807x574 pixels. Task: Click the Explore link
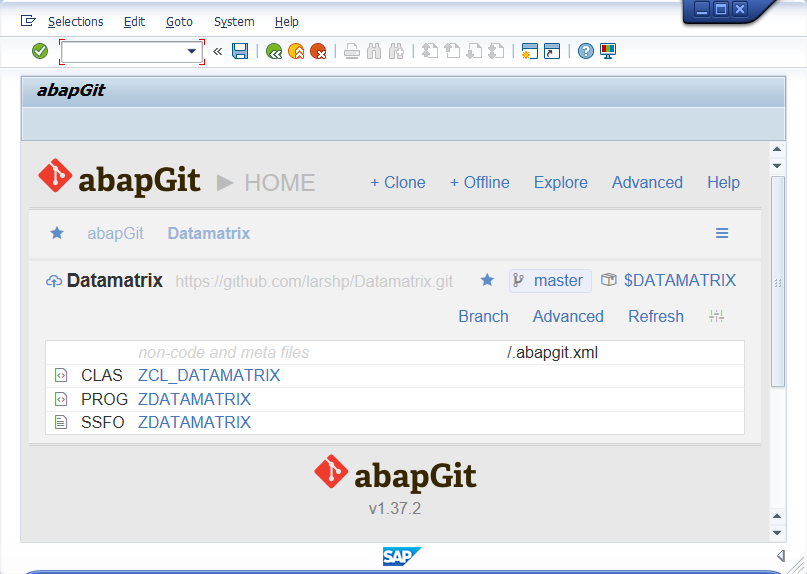coord(560,182)
